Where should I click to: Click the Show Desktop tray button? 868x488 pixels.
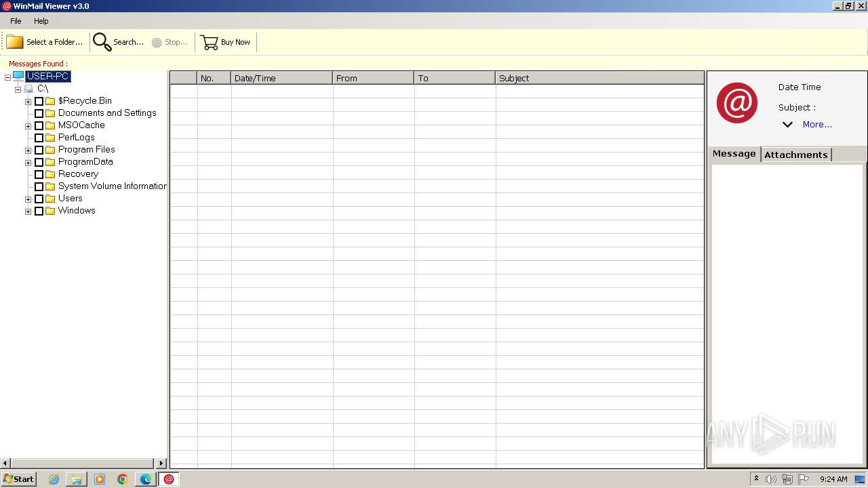click(860, 479)
